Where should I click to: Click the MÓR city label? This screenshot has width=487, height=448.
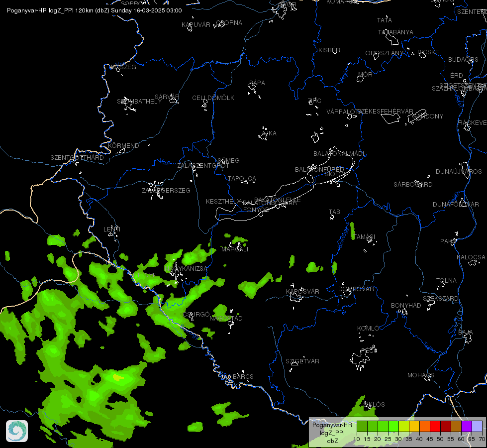pos(365,74)
